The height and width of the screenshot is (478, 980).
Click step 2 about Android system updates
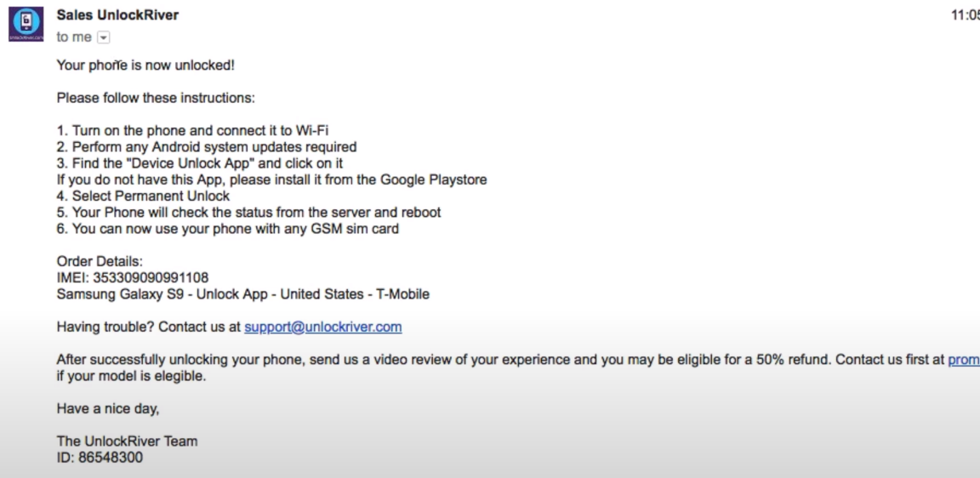207,147
